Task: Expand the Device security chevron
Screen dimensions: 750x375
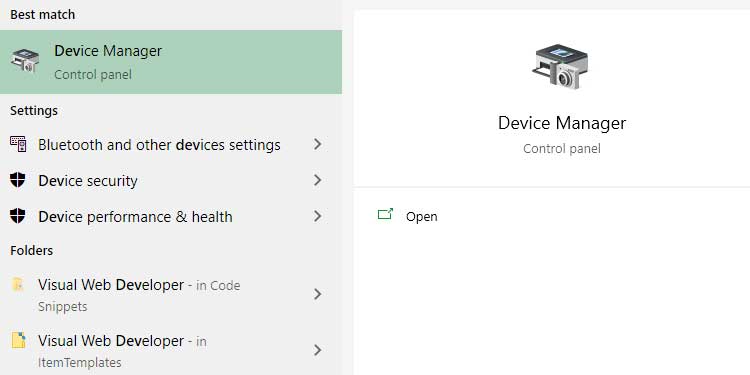Action: pos(318,180)
